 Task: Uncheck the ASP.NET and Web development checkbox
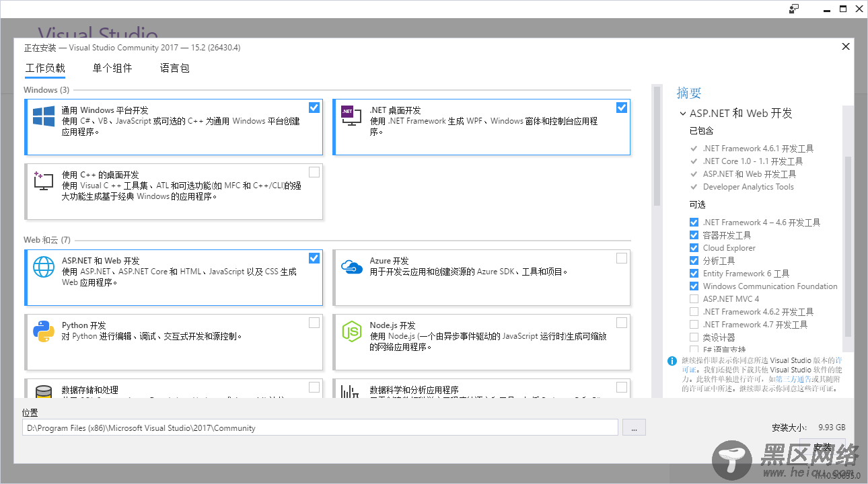pos(314,258)
